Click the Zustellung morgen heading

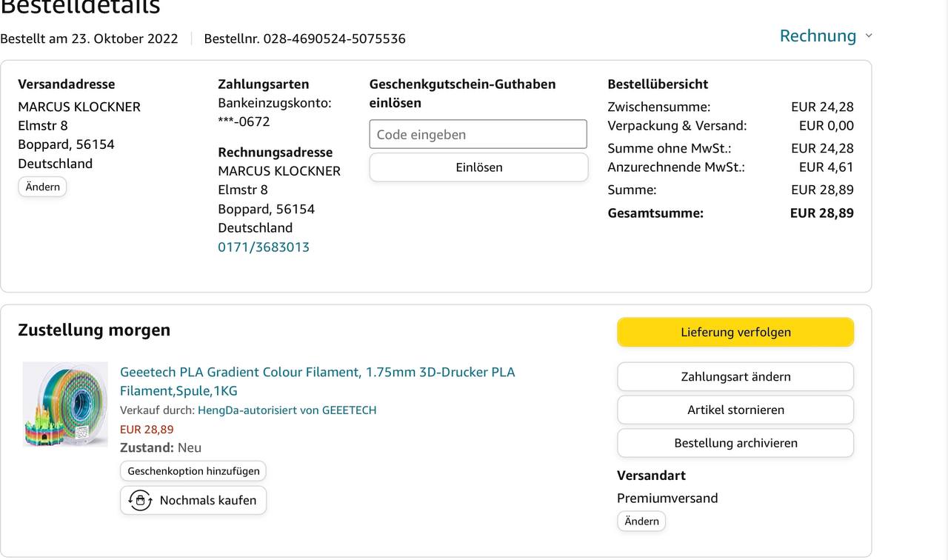coord(94,330)
